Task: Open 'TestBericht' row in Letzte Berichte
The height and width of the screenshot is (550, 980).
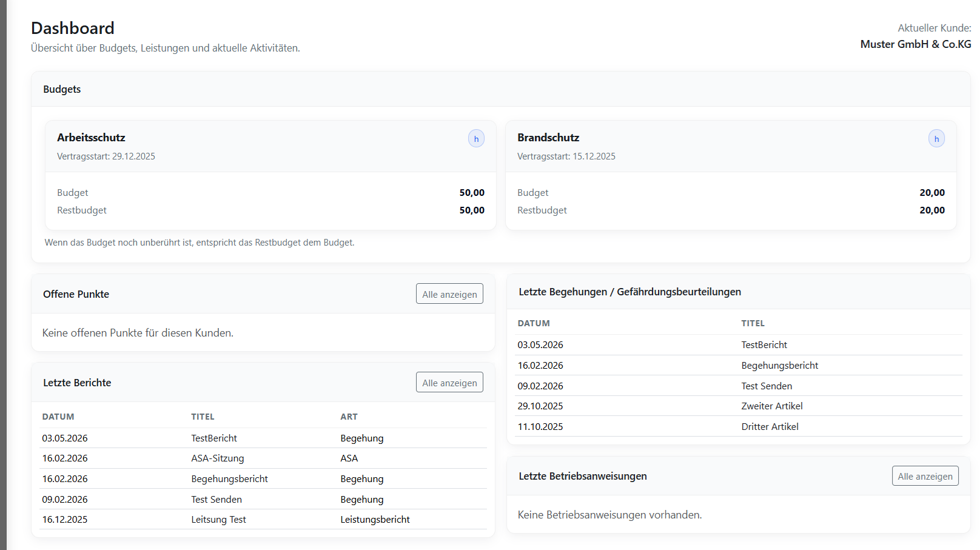Action: (x=263, y=438)
